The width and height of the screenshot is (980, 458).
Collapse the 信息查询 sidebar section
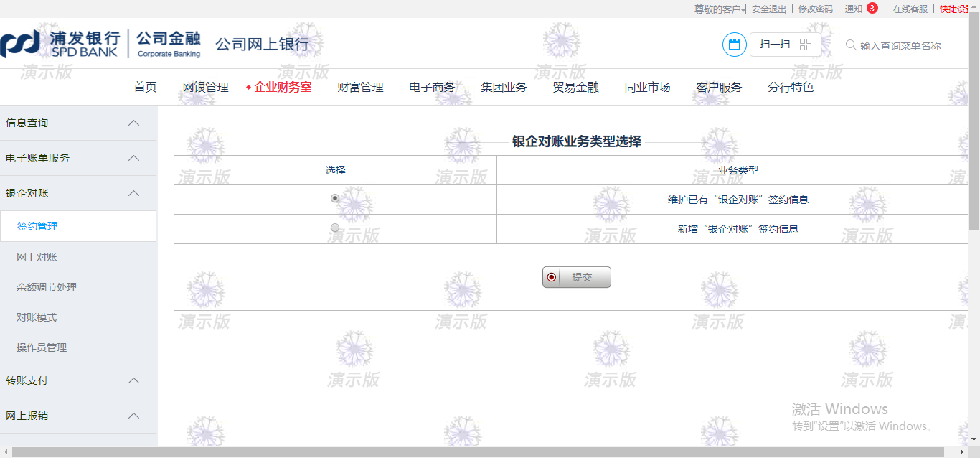133,123
